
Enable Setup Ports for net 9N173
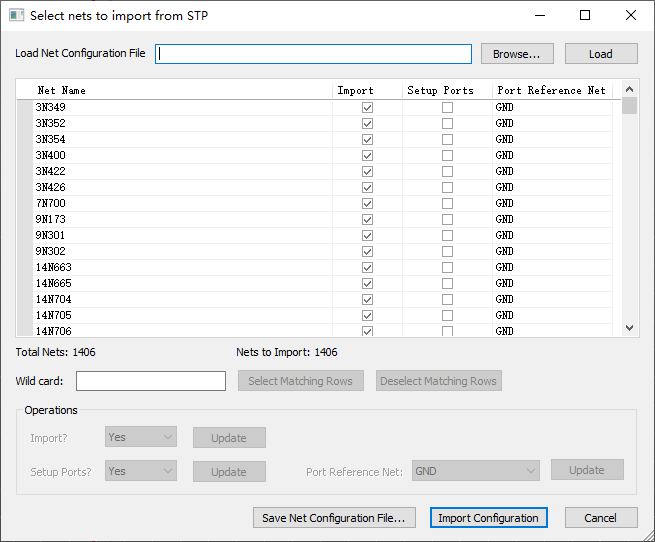click(447, 220)
